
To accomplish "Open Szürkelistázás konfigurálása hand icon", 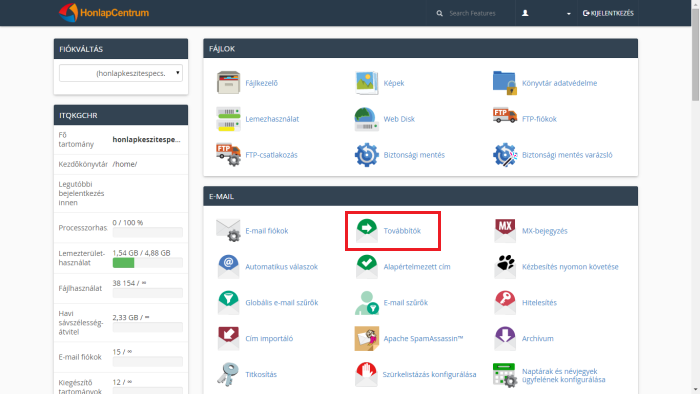I will (x=366, y=374).
